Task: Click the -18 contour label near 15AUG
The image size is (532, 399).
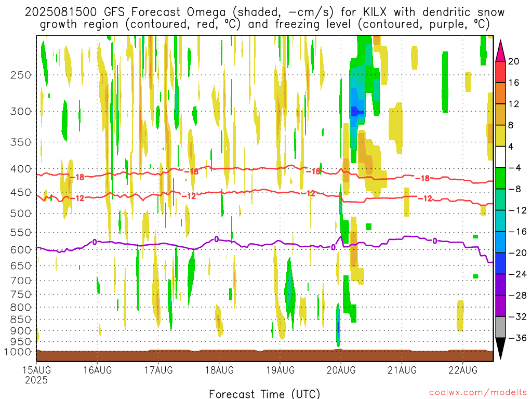Action: (77, 177)
